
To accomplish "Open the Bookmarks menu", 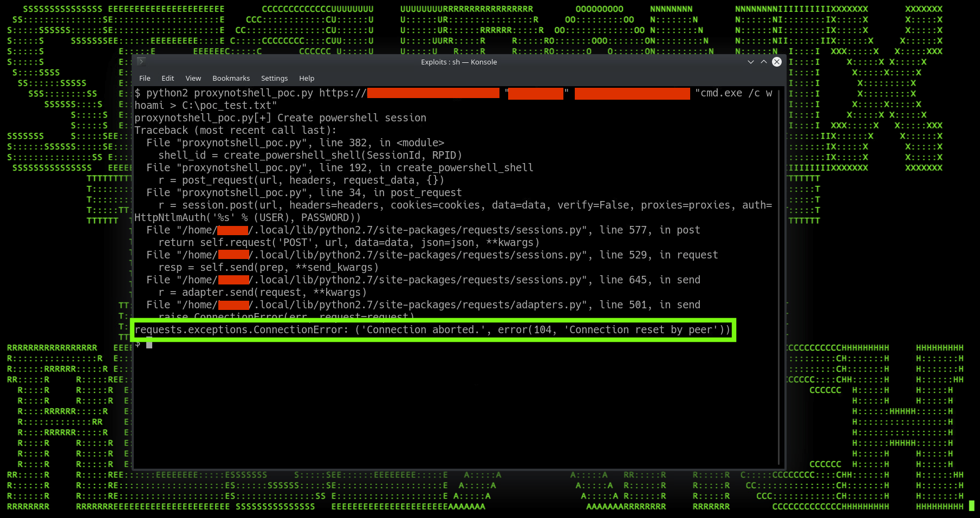I will (231, 78).
